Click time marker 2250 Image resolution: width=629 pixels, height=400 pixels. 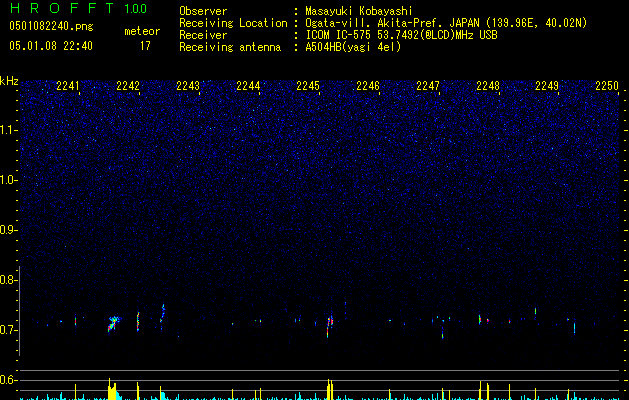pos(607,86)
